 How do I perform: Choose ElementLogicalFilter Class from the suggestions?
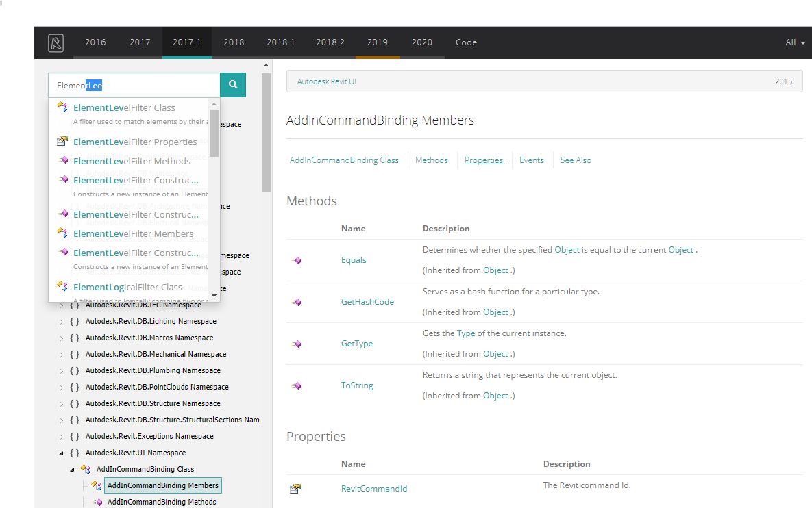[x=127, y=287]
